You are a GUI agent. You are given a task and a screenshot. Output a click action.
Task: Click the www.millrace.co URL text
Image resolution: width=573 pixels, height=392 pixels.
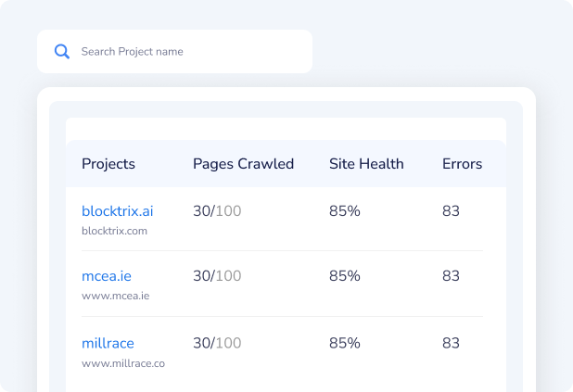[x=122, y=363]
